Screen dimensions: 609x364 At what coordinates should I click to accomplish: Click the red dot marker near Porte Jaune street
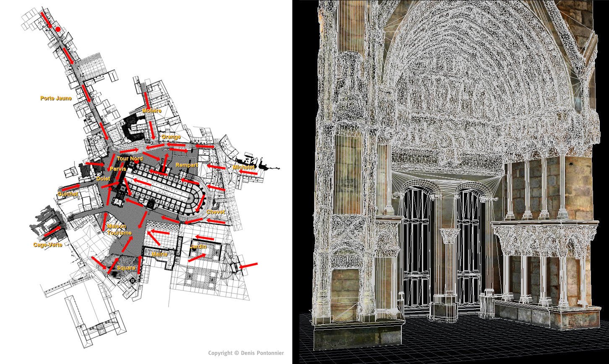click(x=58, y=29)
